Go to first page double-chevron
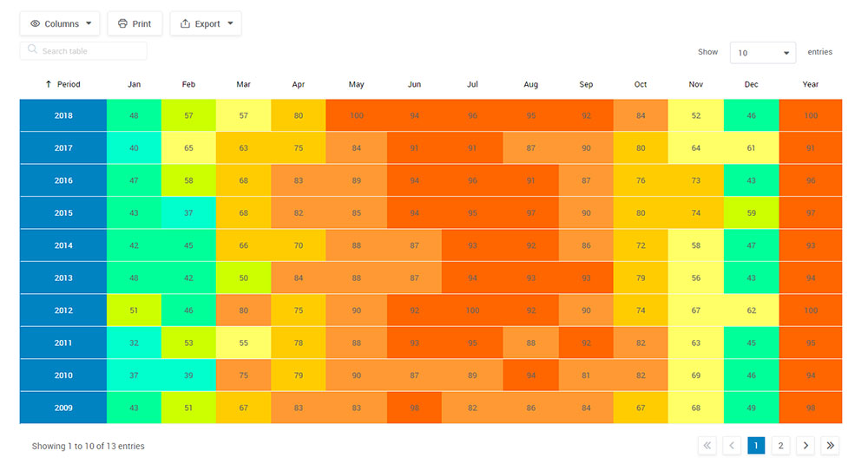 [707, 446]
